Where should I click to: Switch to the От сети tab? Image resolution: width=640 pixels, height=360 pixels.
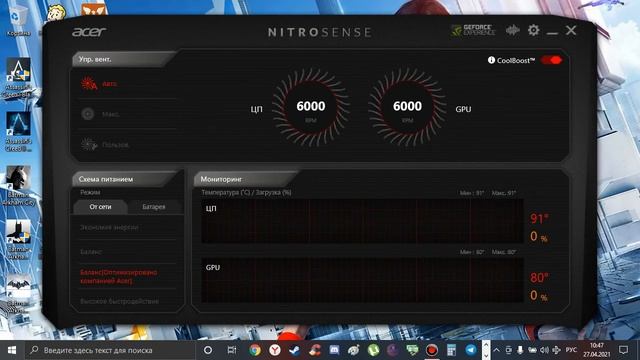coord(100,207)
